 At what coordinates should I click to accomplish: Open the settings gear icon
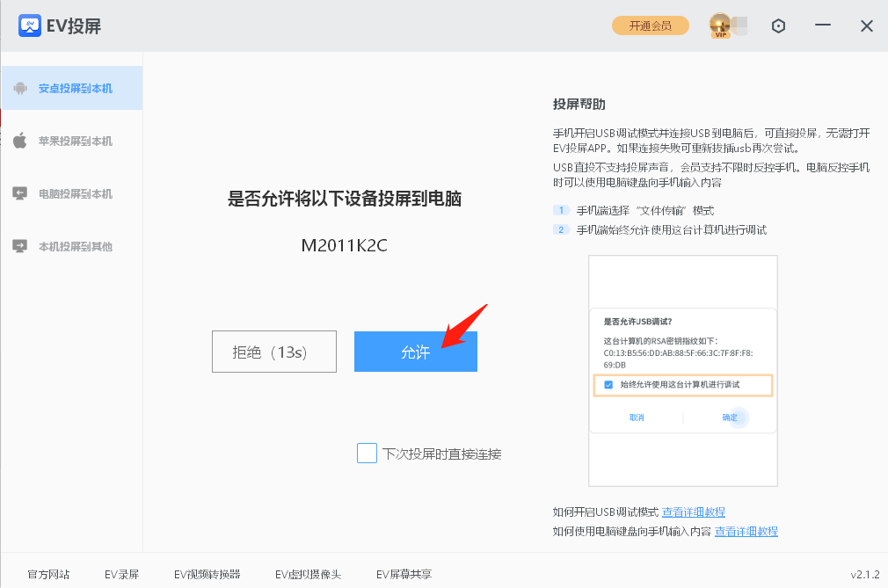(778, 25)
